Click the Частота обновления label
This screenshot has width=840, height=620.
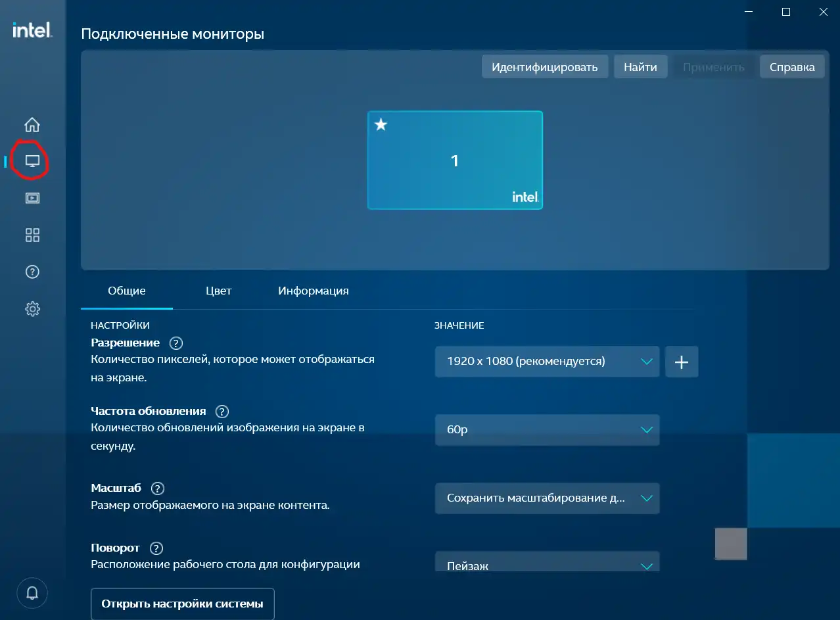[x=149, y=411]
